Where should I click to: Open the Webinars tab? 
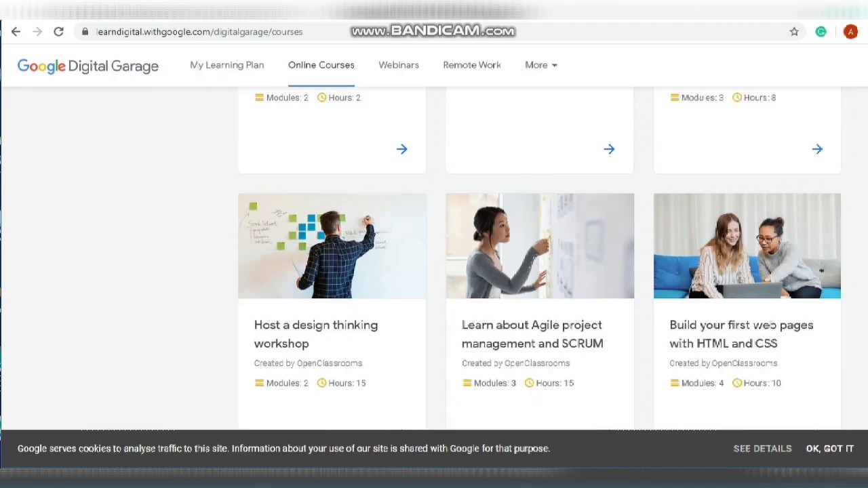(399, 65)
